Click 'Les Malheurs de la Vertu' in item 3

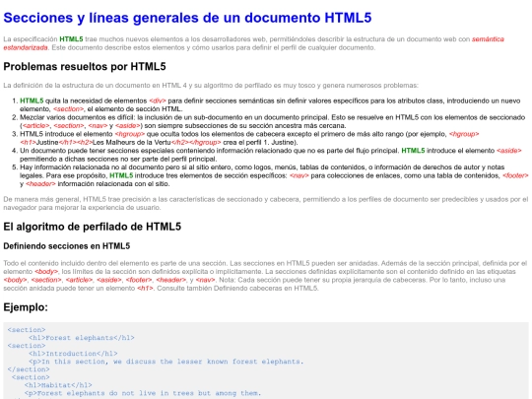(x=132, y=142)
